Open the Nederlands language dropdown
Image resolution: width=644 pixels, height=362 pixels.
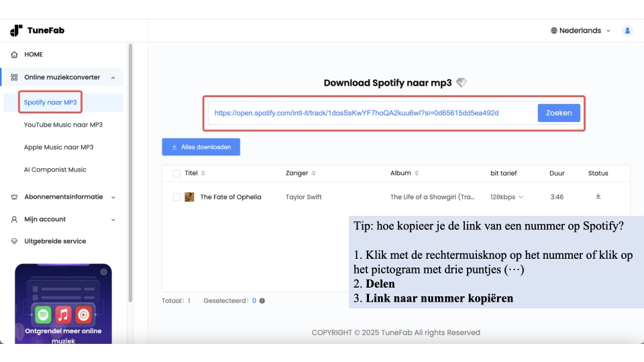pyautogui.click(x=581, y=30)
